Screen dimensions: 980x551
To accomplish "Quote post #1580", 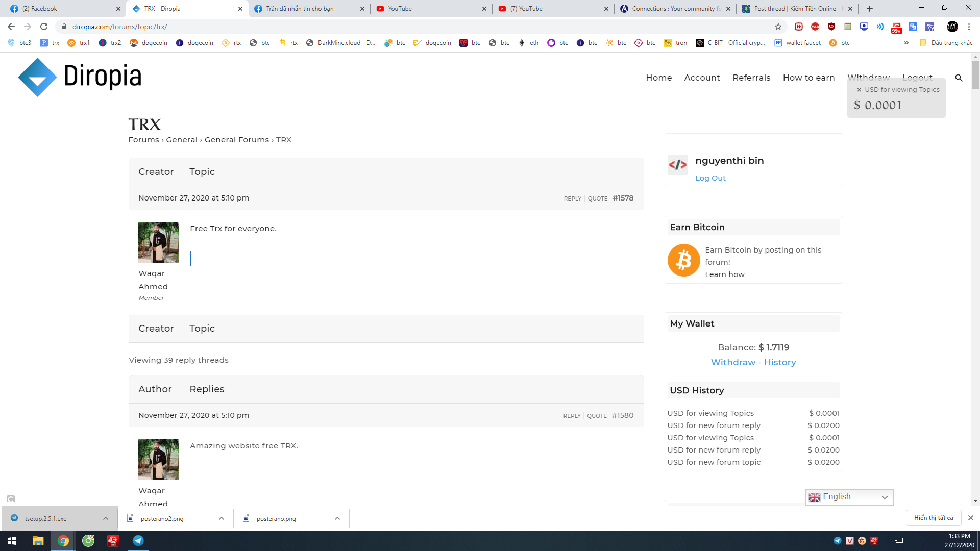I will pyautogui.click(x=597, y=416).
